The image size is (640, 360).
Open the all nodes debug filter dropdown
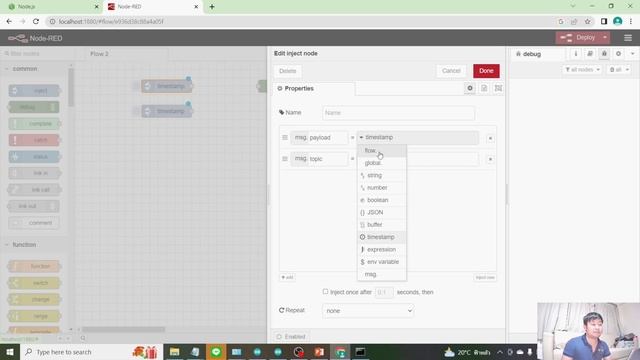(x=582, y=70)
